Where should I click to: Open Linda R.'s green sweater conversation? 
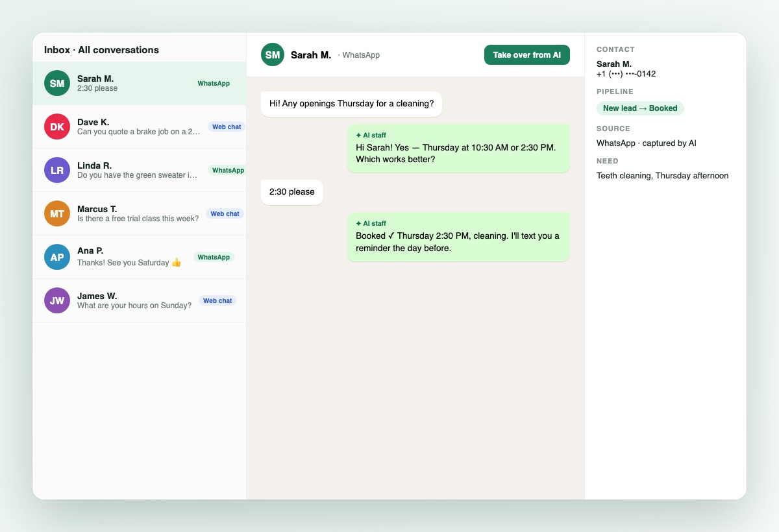point(140,170)
